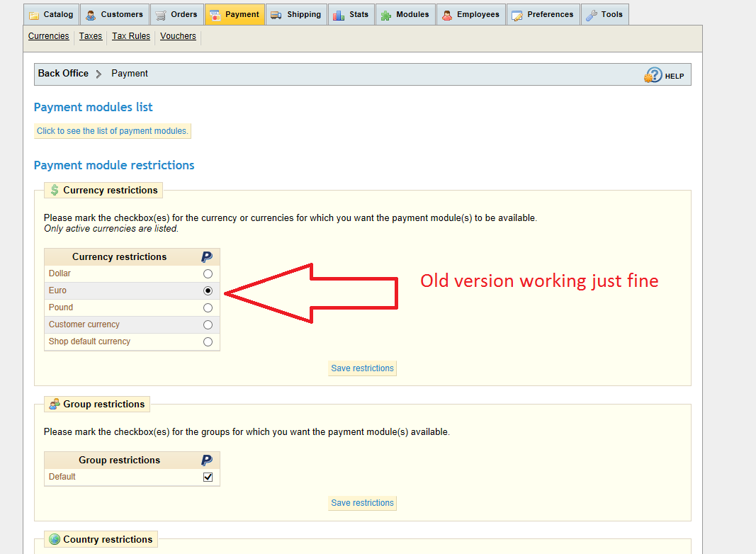
Task: Click the Stats bar chart icon
Action: [339, 16]
